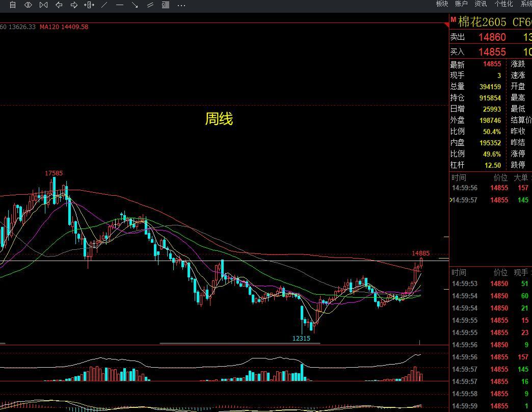Click the 最新 price value
532x412 pixels.
492,64
